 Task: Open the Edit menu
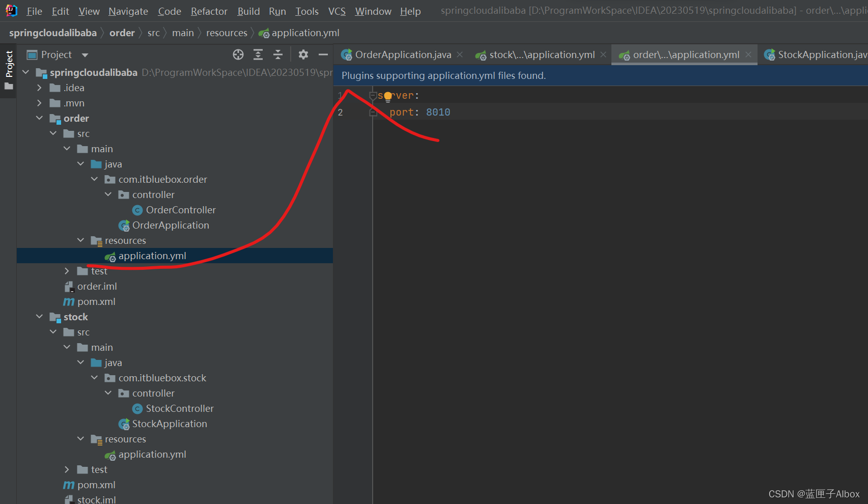point(60,11)
